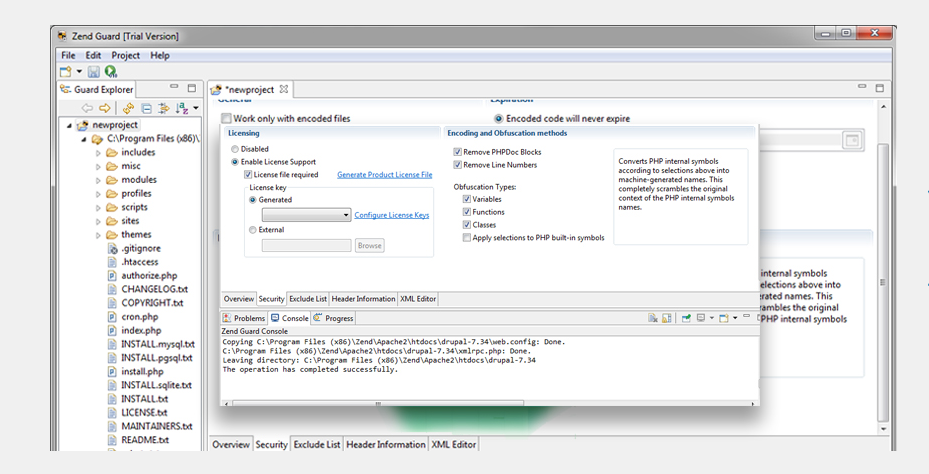929x474 pixels.
Task: Close the *newproject editor tab
Action: tap(284, 89)
